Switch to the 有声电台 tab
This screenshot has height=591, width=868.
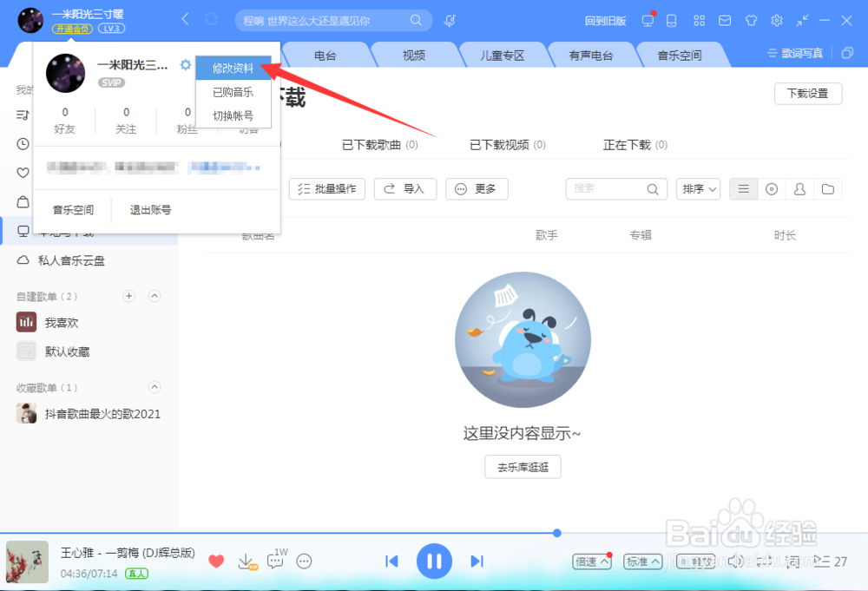click(x=590, y=56)
